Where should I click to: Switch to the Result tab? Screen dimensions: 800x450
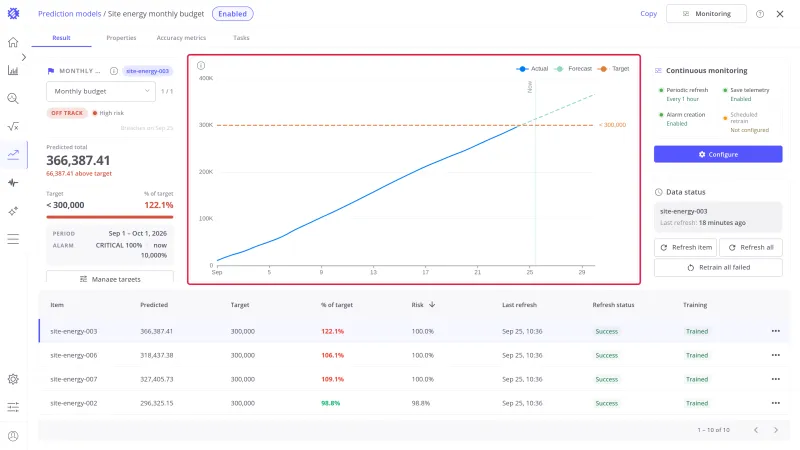click(x=61, y=38)
